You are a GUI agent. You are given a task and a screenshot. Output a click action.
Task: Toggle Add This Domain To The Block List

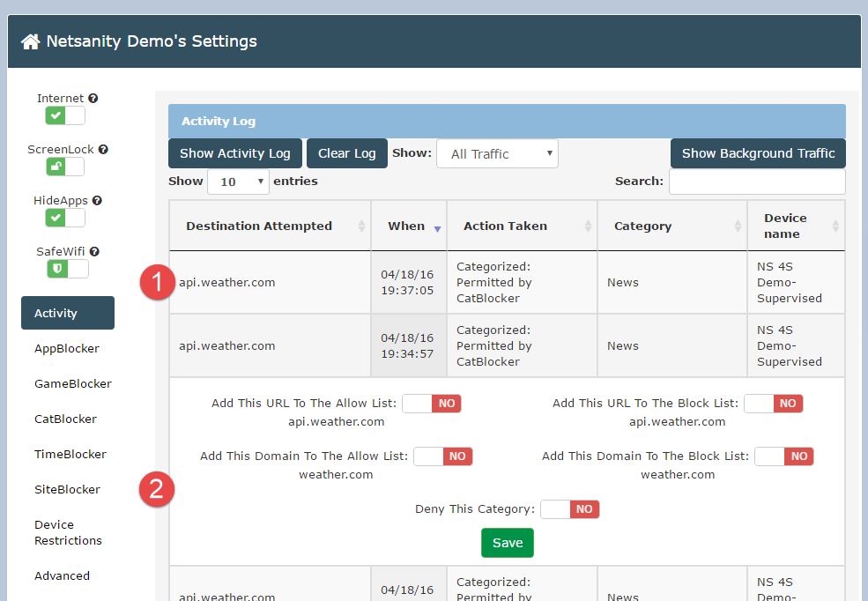[784, 456]
